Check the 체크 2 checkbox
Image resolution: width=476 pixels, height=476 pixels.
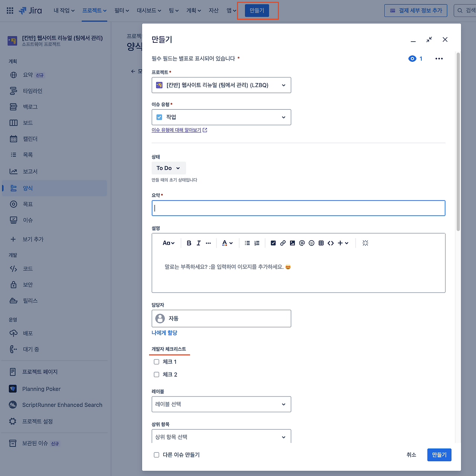pos(157,374)
